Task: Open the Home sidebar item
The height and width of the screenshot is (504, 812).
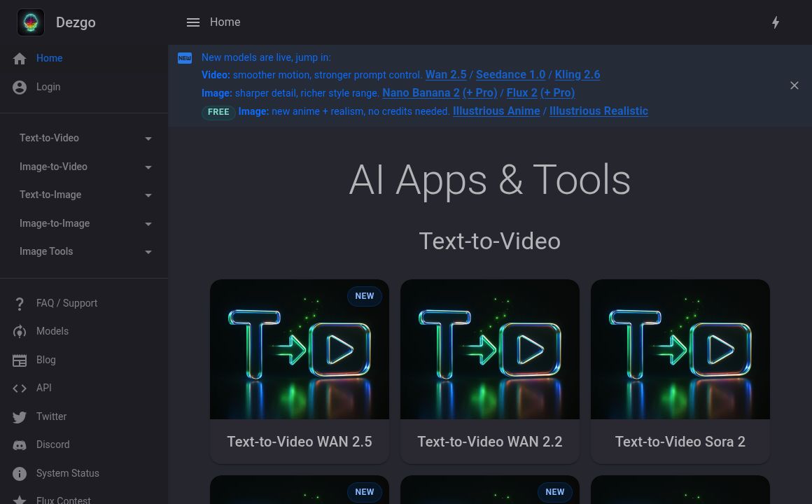Action: point(49,58)
